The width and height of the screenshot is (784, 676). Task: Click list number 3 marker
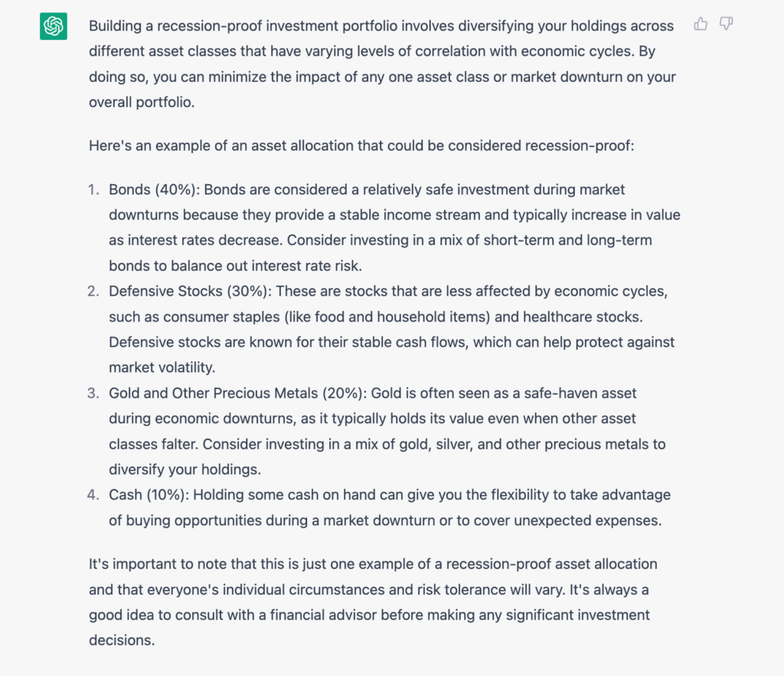point(93,393)
